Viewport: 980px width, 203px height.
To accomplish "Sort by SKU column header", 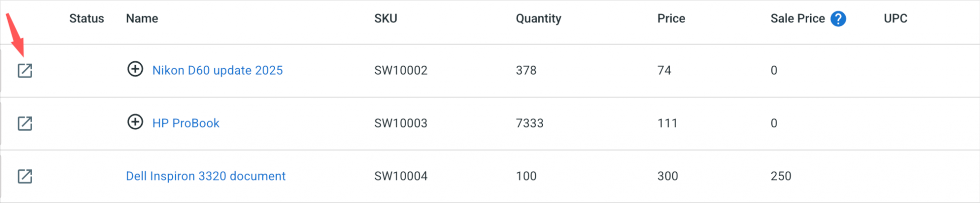I will pyautogui.click(x=386, y=19).
